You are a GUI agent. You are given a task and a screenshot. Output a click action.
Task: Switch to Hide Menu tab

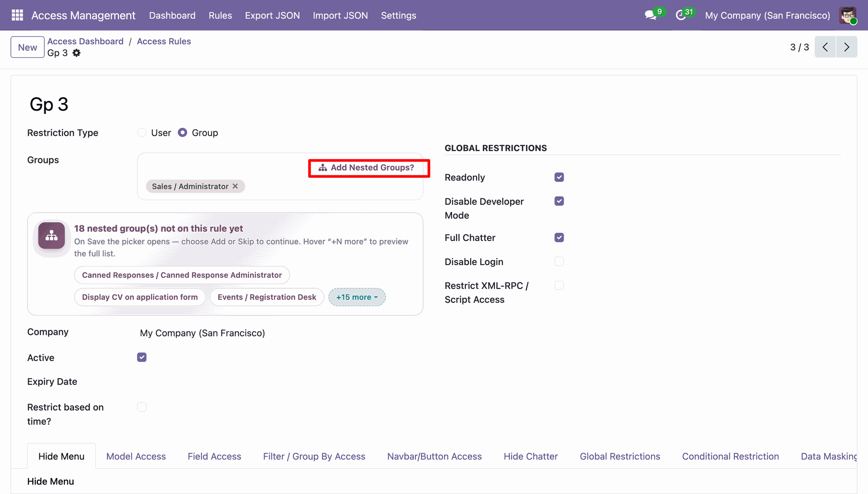61,456
